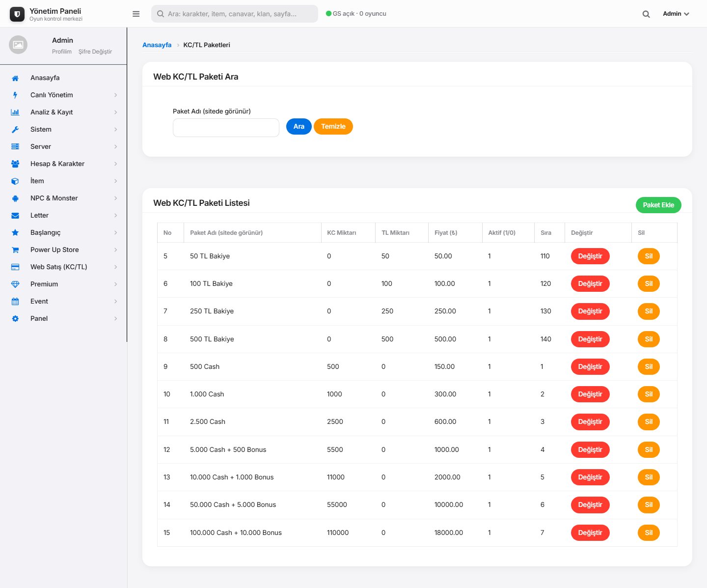Open the Hesap & Karakter menu
The image size is (707, 588).
63,164
